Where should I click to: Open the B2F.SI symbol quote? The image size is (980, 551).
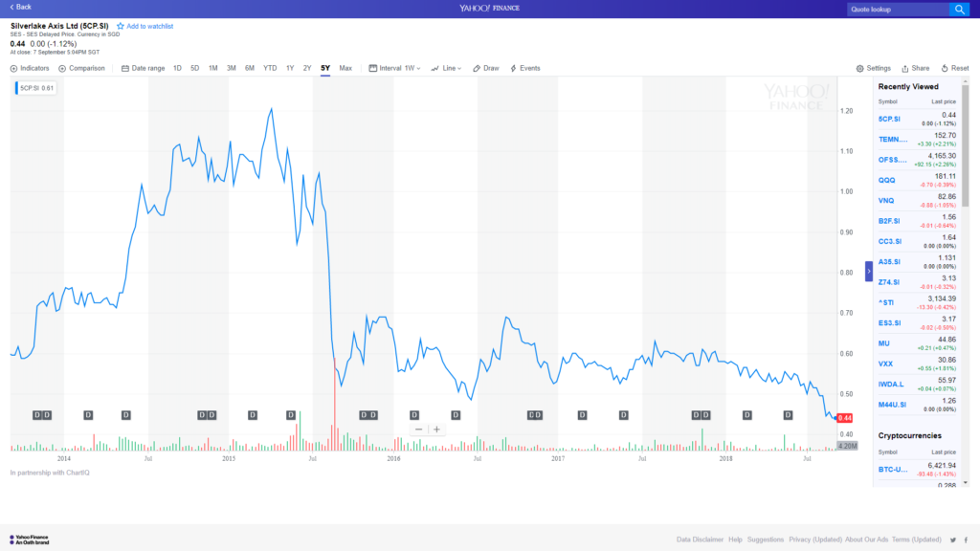click(x=889, y=221)
